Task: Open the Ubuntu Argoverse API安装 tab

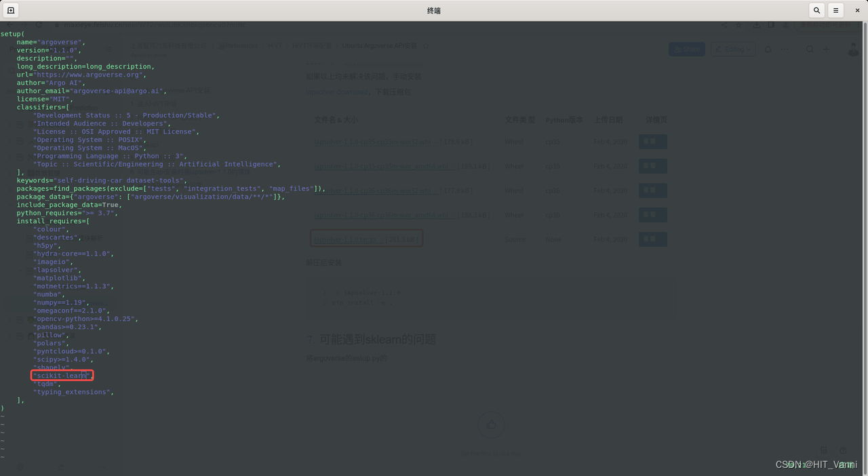Action: (380, 45)
